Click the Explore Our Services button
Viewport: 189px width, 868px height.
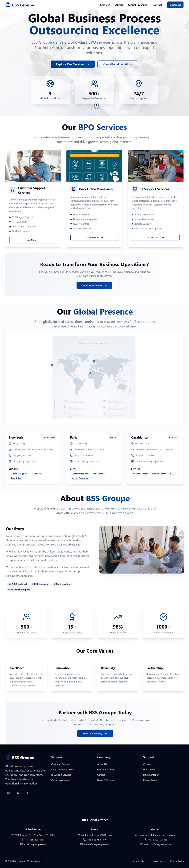(x=73, y=64)
